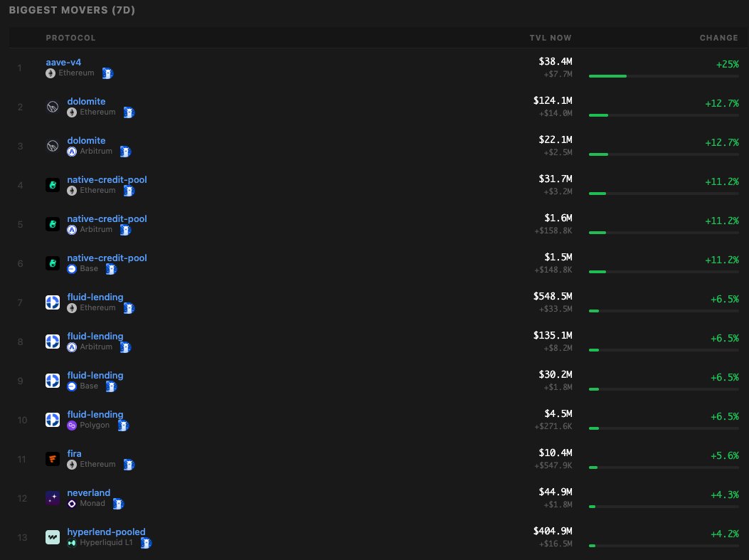
Task: Click the hyperlend-pooled logo
Action: (53, 537)
